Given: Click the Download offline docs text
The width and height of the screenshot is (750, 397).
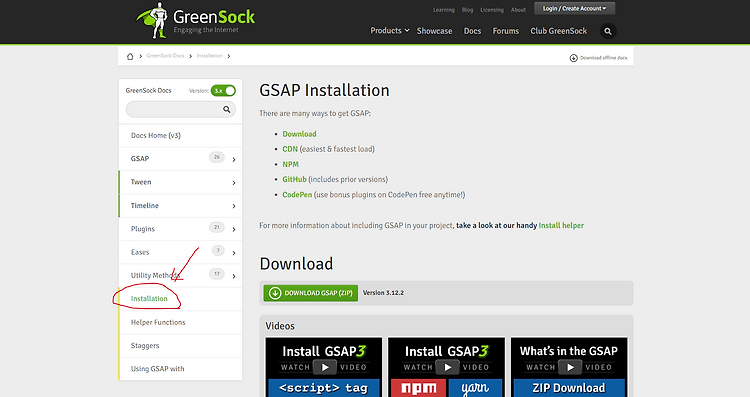Looking at the screenshot, I should 604,58.
